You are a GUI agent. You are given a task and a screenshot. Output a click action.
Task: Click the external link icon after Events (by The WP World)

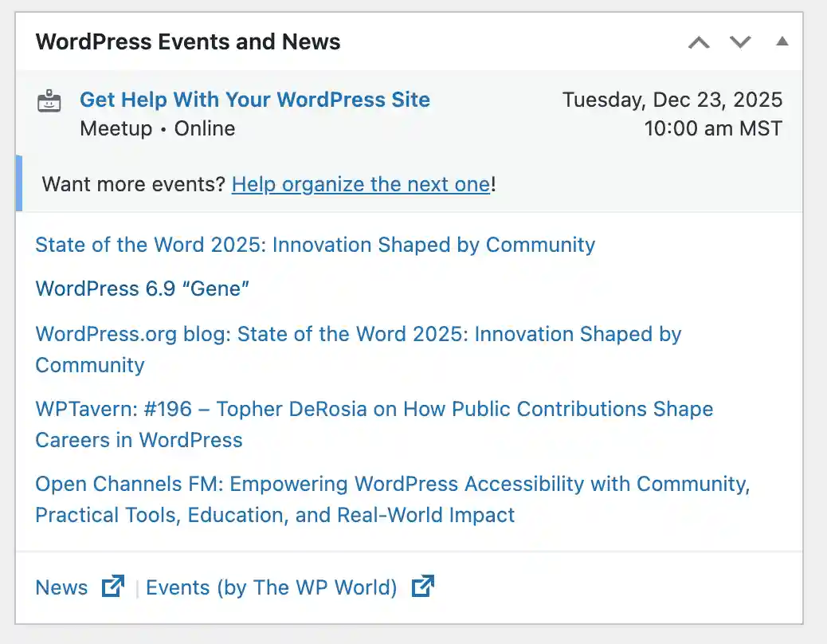click(423, 587)
